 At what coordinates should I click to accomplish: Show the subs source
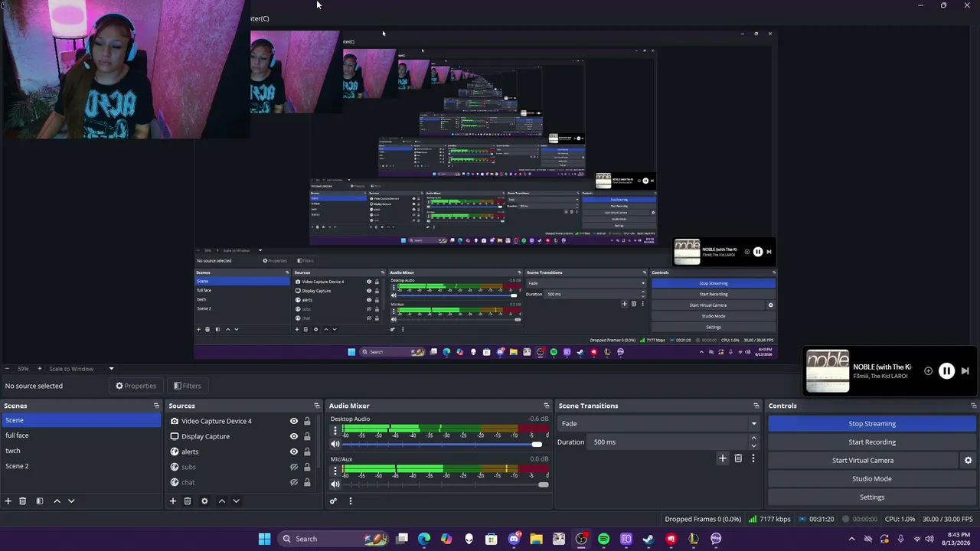point(293,467)
